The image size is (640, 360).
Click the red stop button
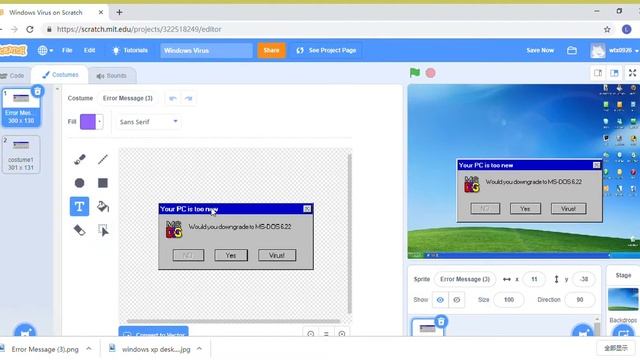click(430, 73)
